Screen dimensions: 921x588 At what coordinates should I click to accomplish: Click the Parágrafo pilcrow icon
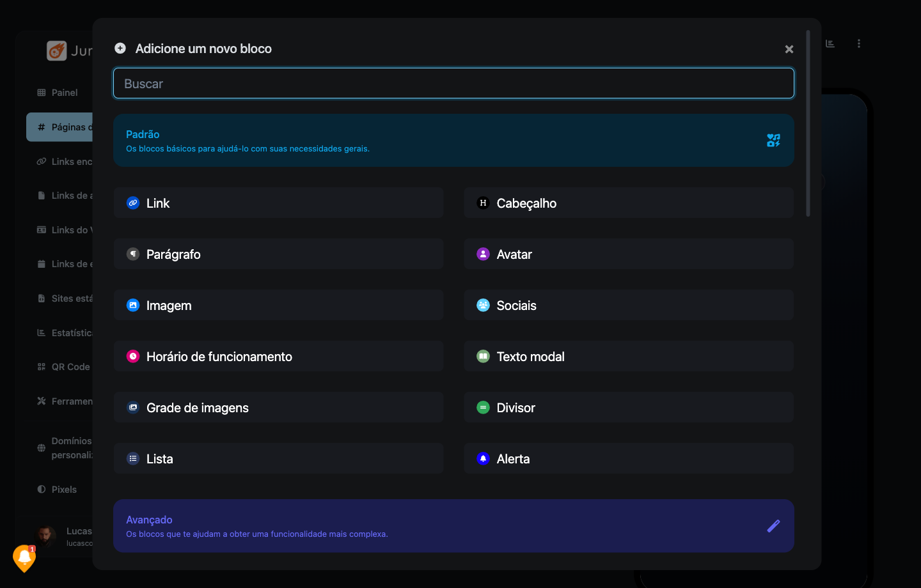pyautogui.click(x=133, y=254)
